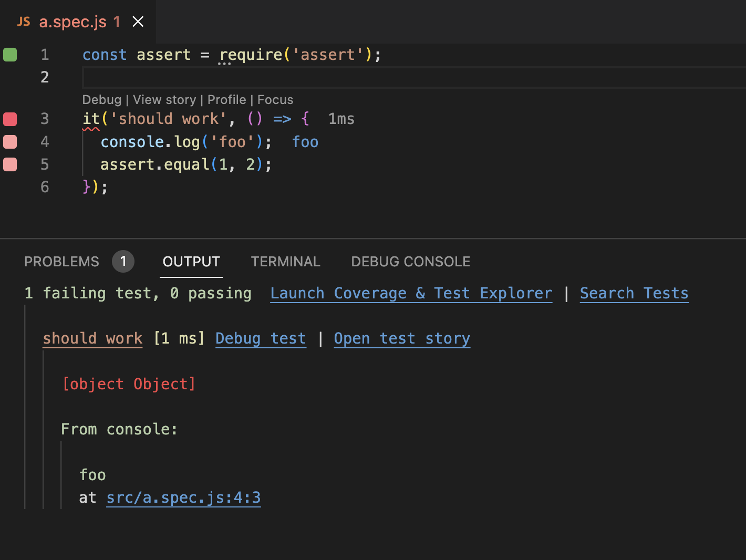The image size is (746, 560).
Task: Click the red failing-test square beside line 3
Action: click(x=9, y=119)
